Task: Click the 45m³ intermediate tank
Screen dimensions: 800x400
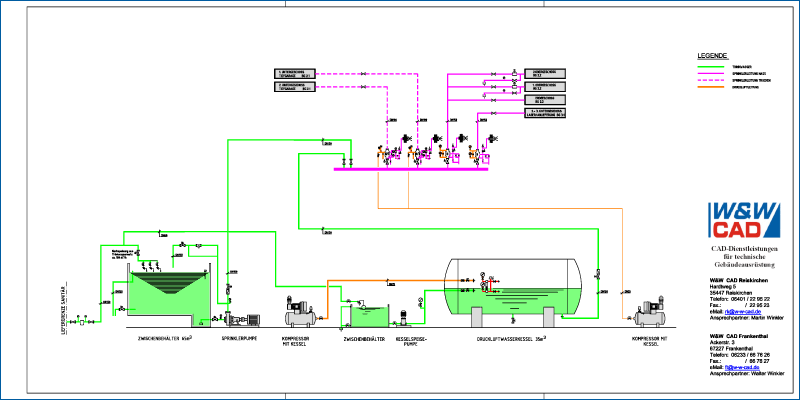Action: pos(168,296)
